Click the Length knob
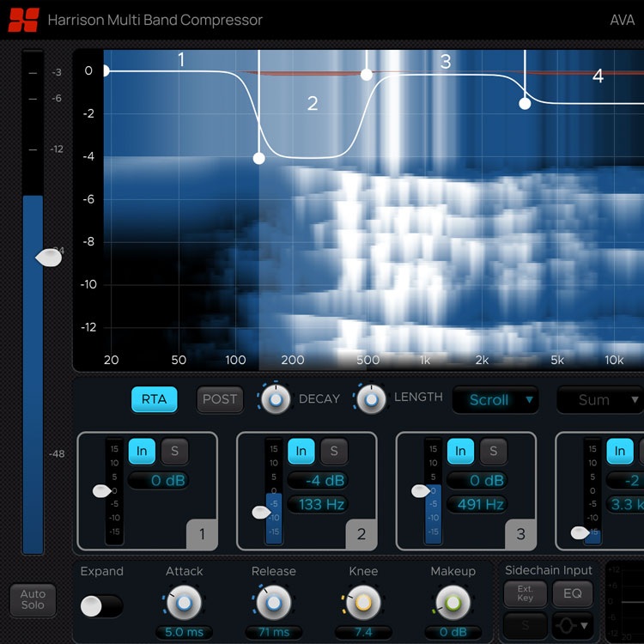Viewport: 644px width, 644px height. coord(371,399)
